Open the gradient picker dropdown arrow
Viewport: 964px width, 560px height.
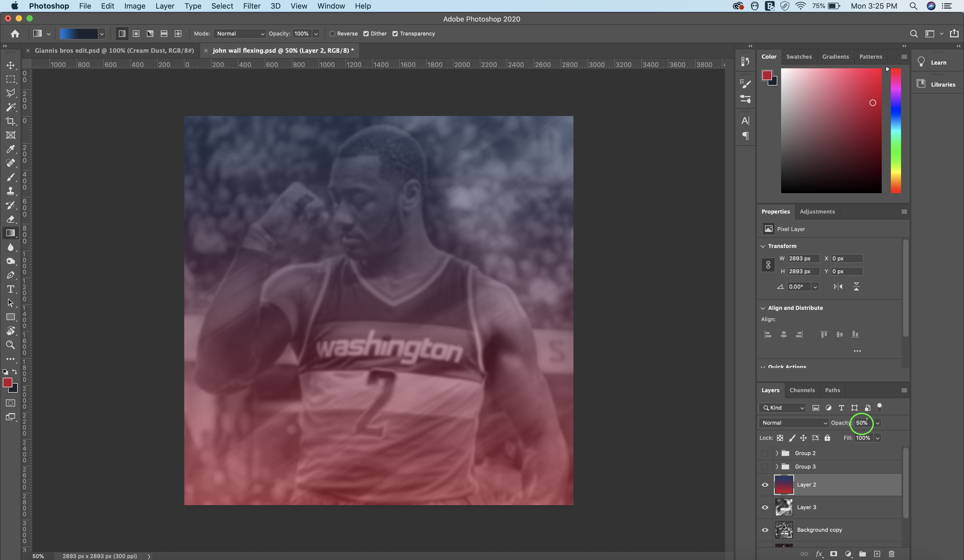(102, 34)
